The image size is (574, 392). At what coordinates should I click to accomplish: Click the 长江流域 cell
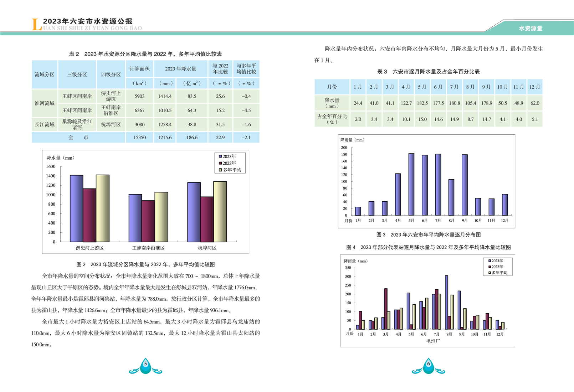tap(45, 124)
